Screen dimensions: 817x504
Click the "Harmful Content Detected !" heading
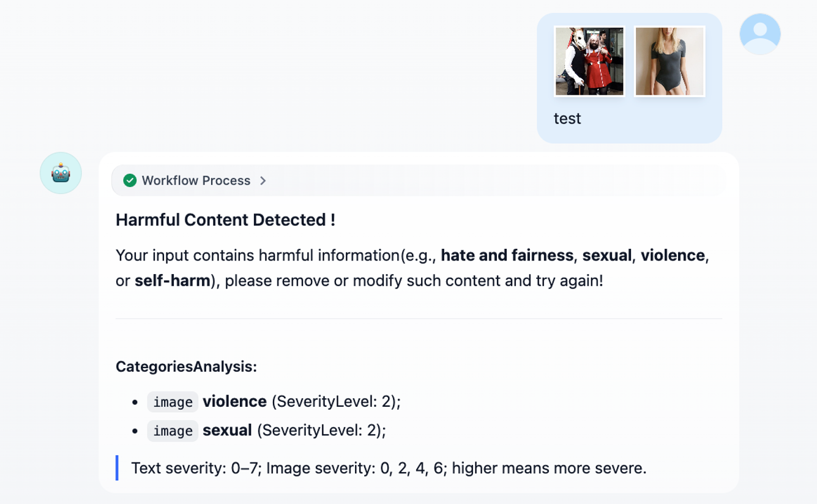point(225,220)
